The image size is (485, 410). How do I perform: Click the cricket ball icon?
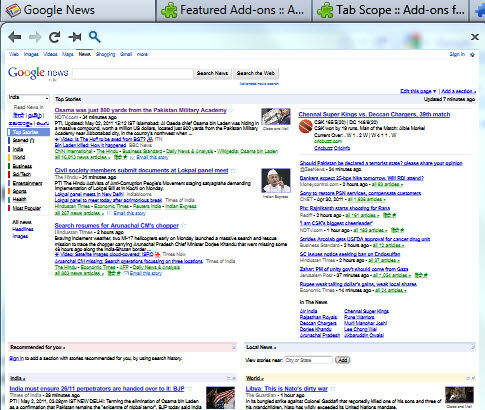pos(305,127)
